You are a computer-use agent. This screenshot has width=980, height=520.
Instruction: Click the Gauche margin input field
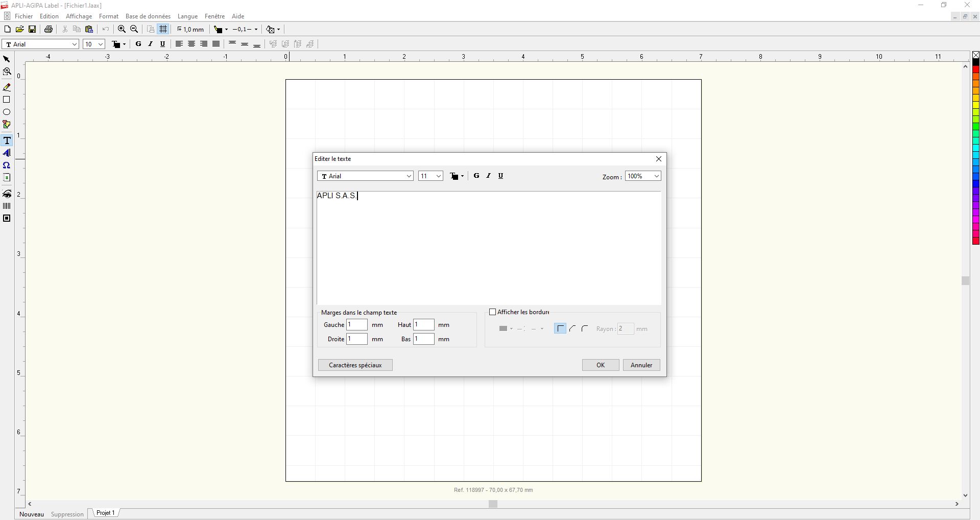coord(356,325)
